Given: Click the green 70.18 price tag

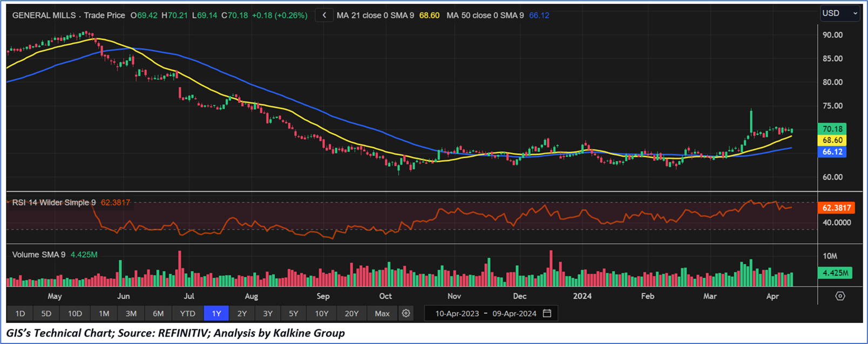Looking at the screenshot, I should [832, 129].
